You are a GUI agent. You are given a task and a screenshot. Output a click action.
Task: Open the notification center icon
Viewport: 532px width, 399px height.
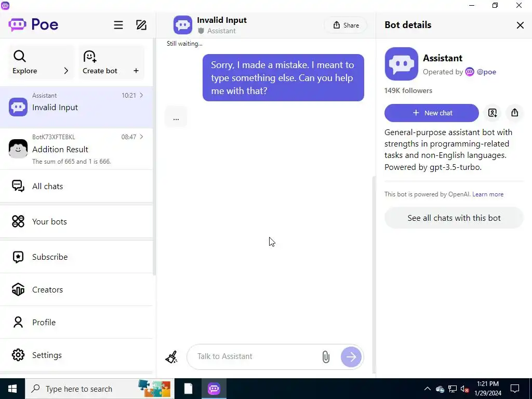click(x=515, y=389)
